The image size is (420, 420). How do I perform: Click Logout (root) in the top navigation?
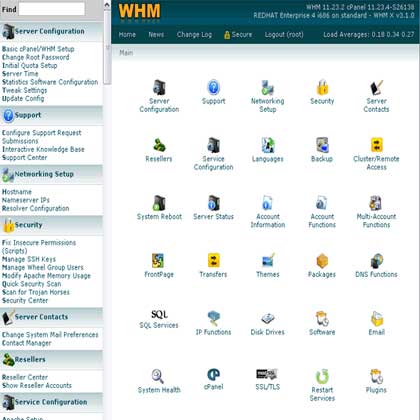pyautogui.click(x=284, y=35)
